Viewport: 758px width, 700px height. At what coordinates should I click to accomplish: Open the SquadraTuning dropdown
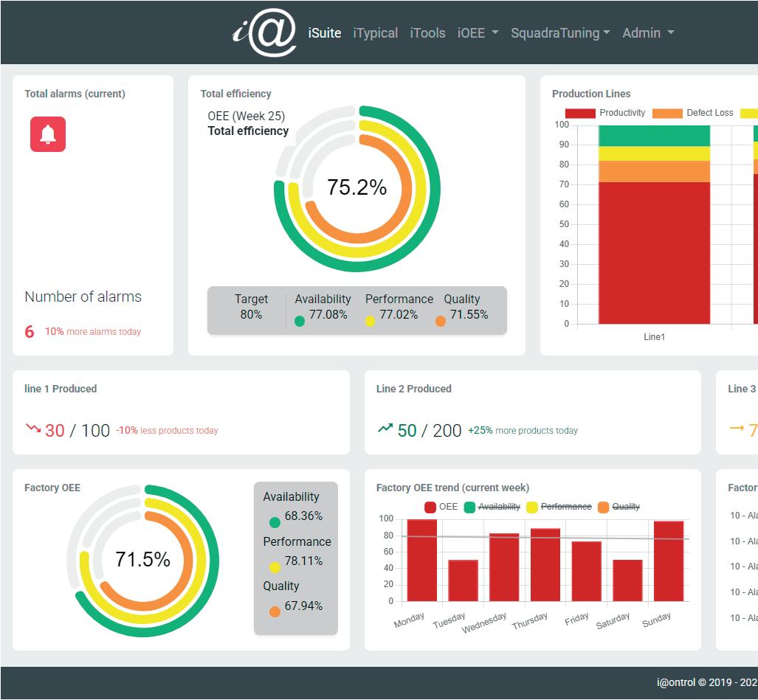click(560, 33)
